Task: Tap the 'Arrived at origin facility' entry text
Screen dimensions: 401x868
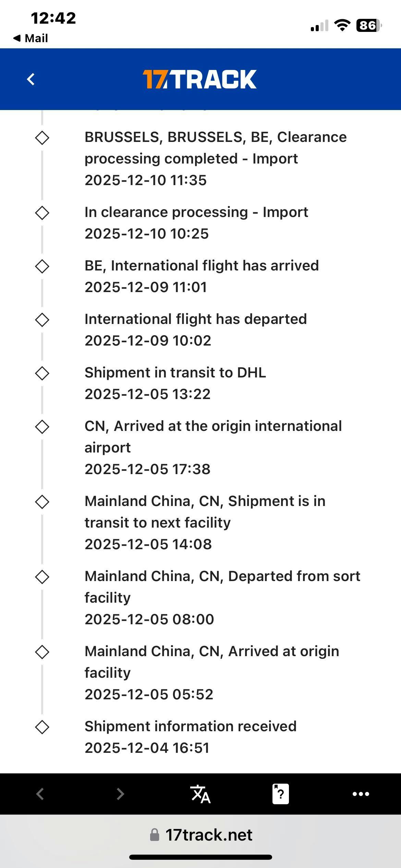Action: click(211, 662)
